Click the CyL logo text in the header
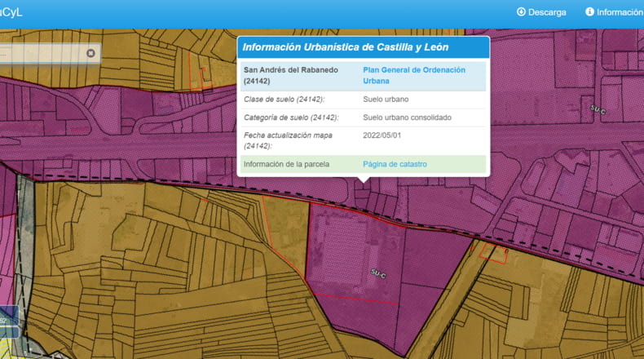Image resolution: width=644 pixels, height=359 pixels. tap(11, 12)
